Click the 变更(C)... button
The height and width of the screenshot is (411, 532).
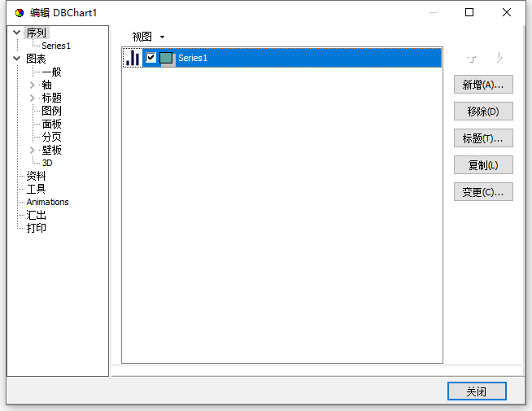(x=483, y=192)
